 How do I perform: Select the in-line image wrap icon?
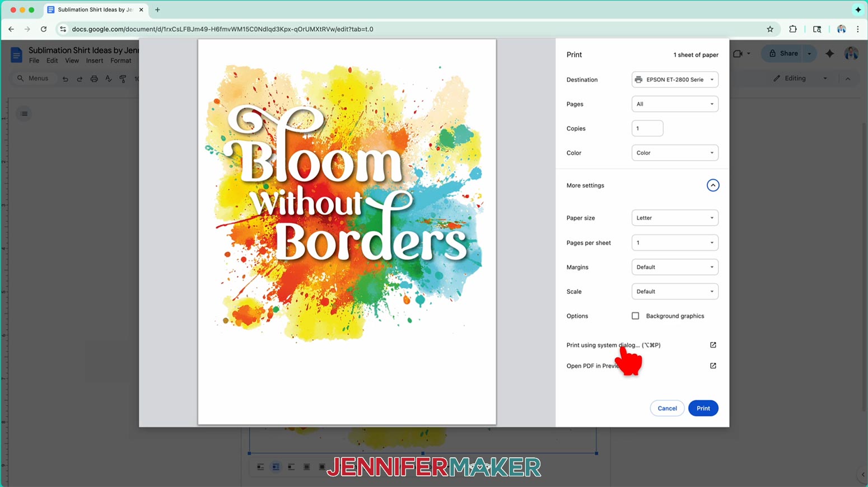tap(260, 467)
